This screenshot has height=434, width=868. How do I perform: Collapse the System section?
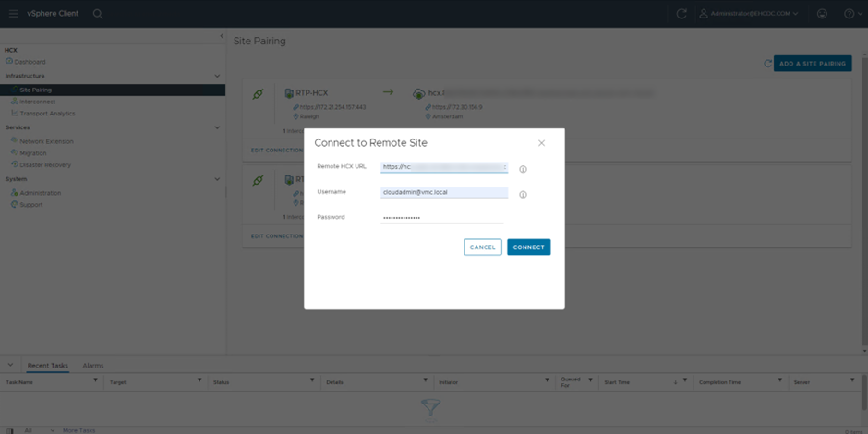point(217,179)
